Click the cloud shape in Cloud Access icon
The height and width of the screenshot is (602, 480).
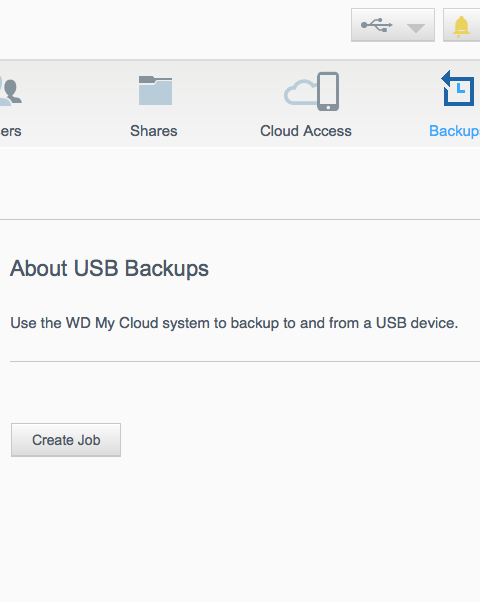[x=301, y=93]
